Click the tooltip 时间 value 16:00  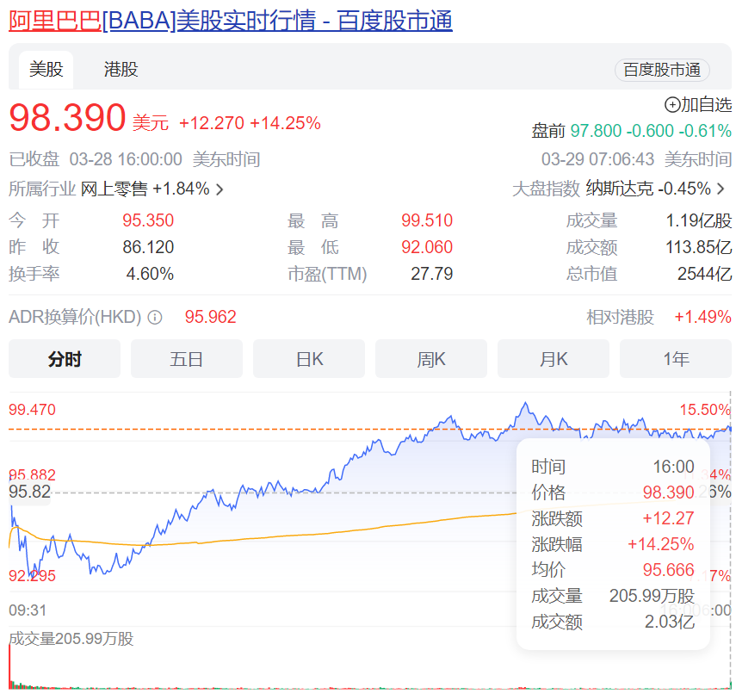pos(673,467)
